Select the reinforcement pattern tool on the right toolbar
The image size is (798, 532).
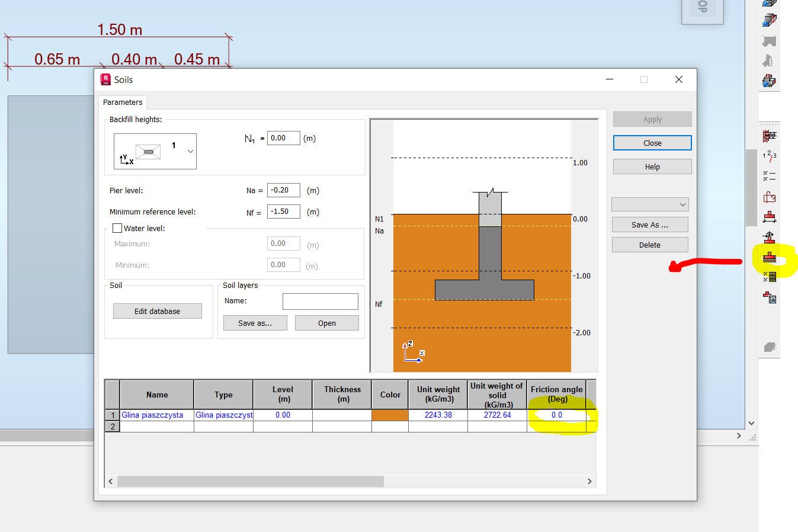pos(768,135)
